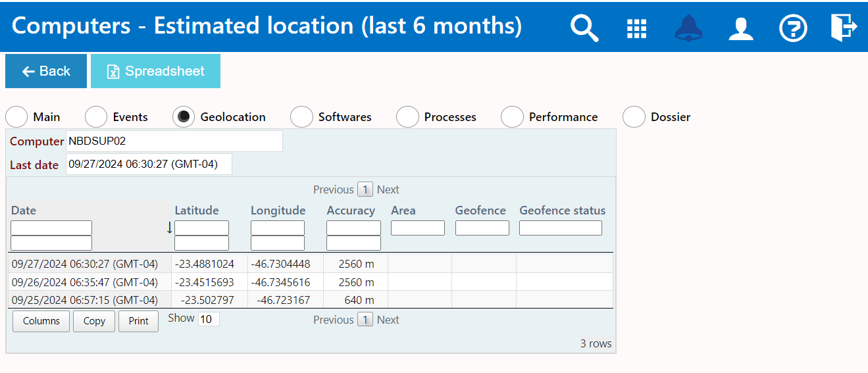
Task: Click the logout door icon
Action: point(843,28)
